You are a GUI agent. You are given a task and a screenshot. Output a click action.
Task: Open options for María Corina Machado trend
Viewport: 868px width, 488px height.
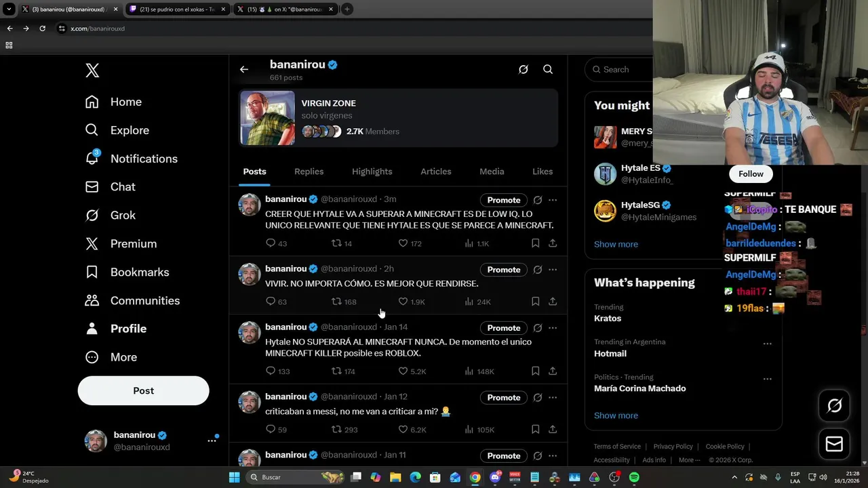click(767, 379)
